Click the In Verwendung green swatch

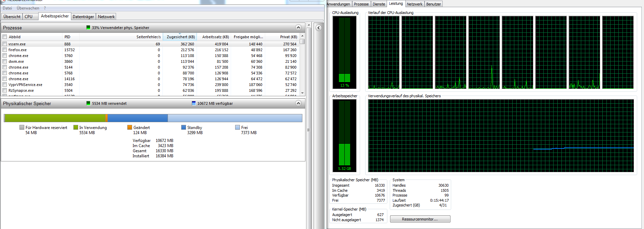(x=76, y=127)
